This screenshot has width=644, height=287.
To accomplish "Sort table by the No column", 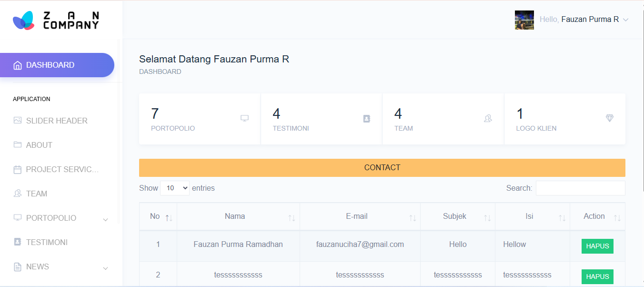I will point(158,217).
